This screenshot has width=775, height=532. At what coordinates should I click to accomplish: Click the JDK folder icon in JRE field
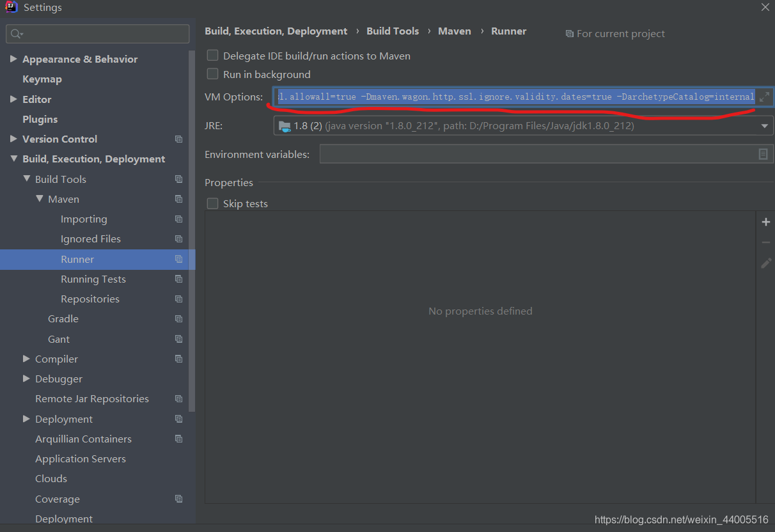tap(285, 126)
